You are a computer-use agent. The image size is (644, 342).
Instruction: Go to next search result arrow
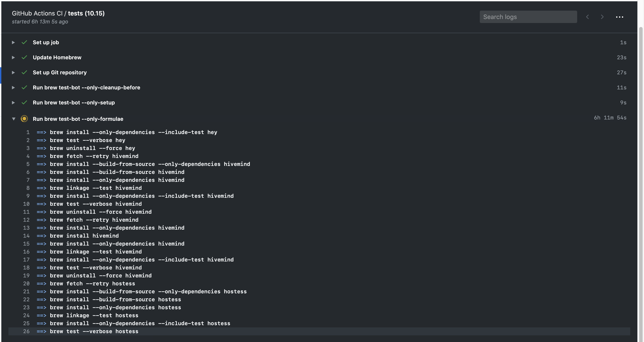point(602,17)
